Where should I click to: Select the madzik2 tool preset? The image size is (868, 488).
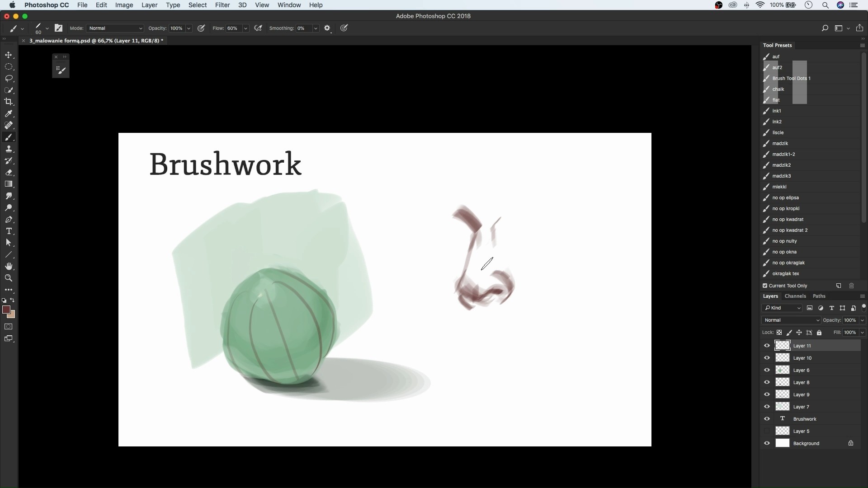781,165
